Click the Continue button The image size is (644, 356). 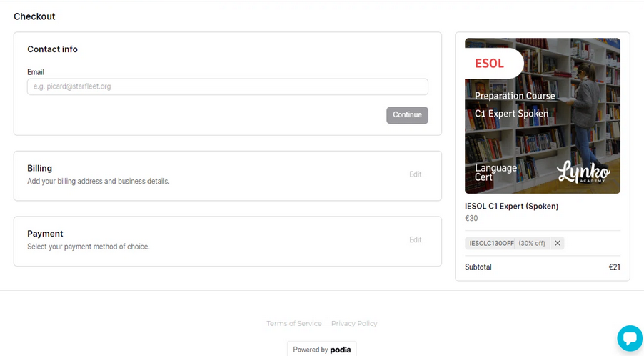[407, 115]
